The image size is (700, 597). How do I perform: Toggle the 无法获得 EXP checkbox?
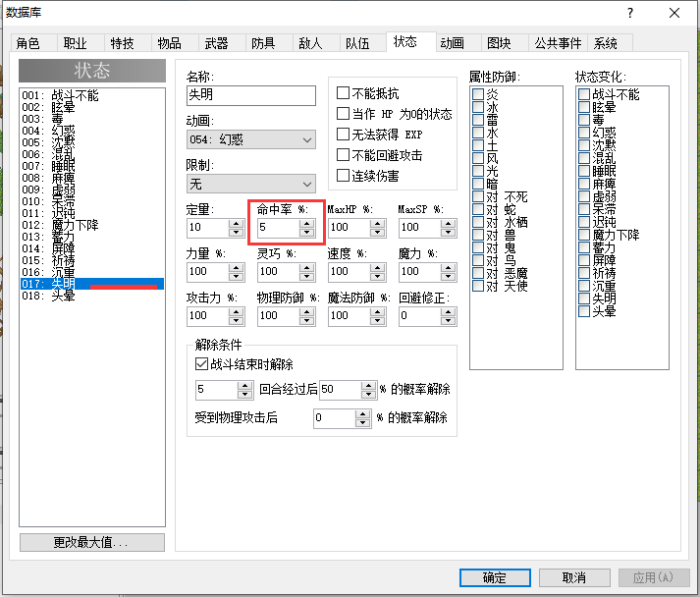(343, 134)
